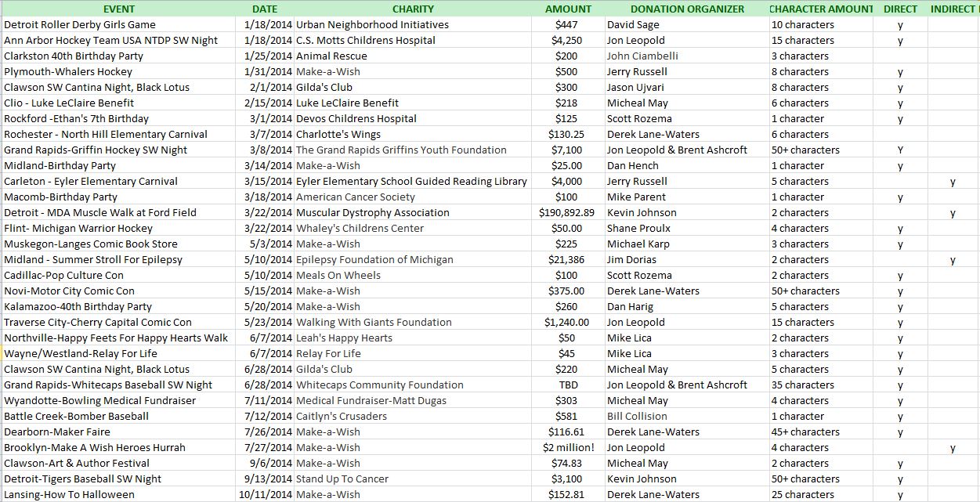The image size is (980, 502).
Task: Click the DATE column header
Action: 265,9
